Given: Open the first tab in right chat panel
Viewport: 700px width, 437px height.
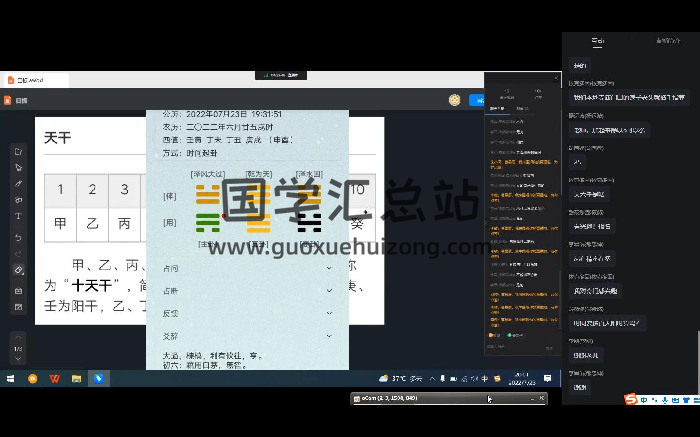Looking at the screenshot, I should coord(597,41).
